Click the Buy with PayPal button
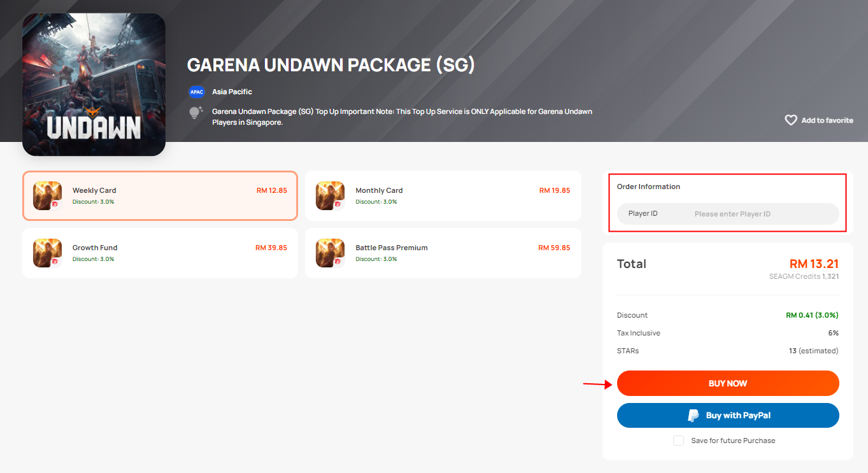 point(727,415)
